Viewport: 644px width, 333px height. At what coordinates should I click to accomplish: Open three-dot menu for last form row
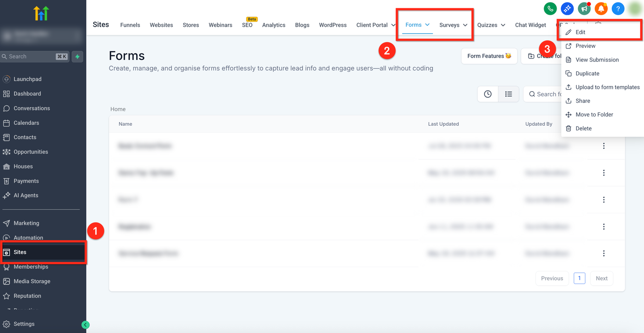point(604,253)
